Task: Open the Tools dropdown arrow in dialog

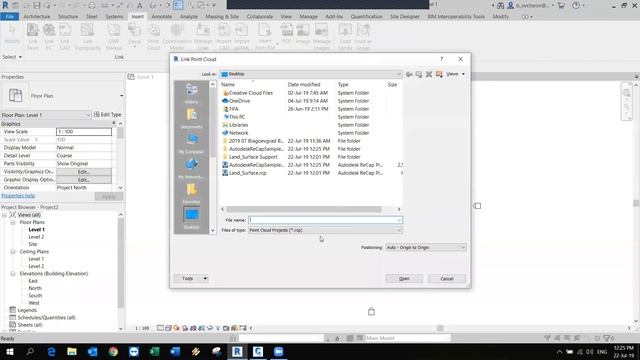Action: point(205,278)
